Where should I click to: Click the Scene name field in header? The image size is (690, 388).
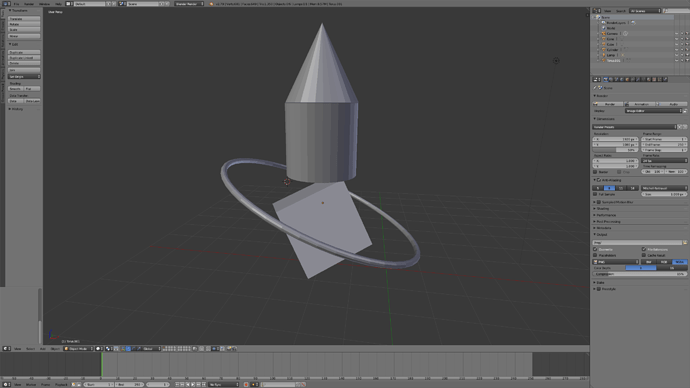point(142,4)
